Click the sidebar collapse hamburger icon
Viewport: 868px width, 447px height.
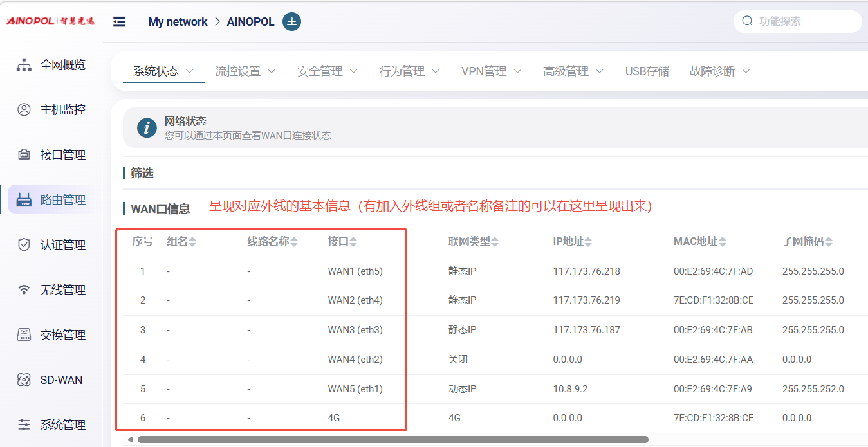tap(119, 22)
